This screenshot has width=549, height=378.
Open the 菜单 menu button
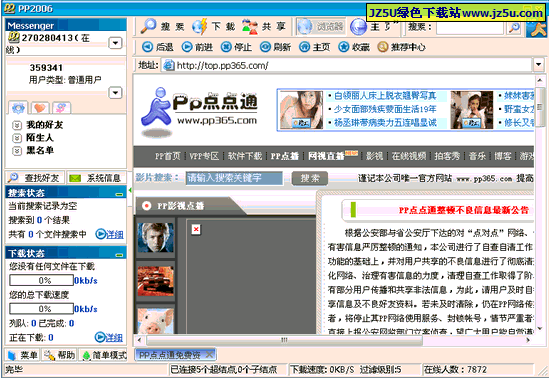tap(22, 355)
